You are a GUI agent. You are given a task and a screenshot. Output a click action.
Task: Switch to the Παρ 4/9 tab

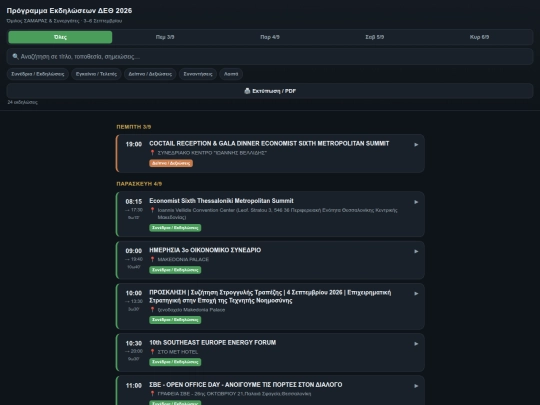(x=270, y=37)
